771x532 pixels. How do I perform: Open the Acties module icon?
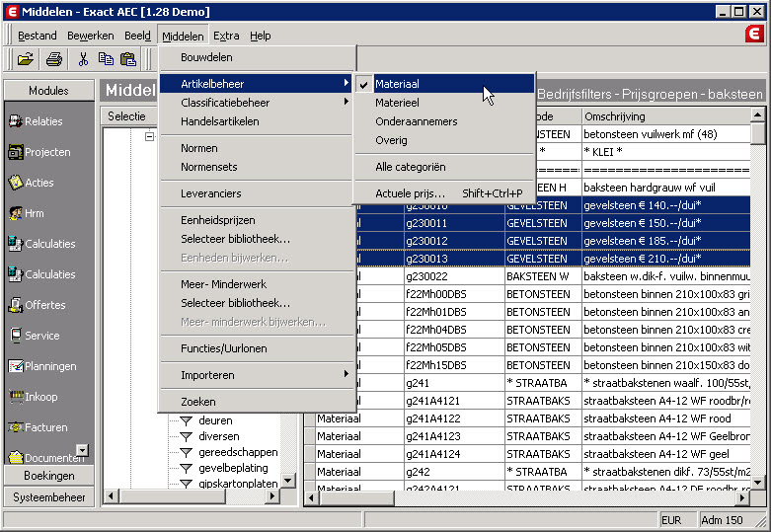pos(15,183)
